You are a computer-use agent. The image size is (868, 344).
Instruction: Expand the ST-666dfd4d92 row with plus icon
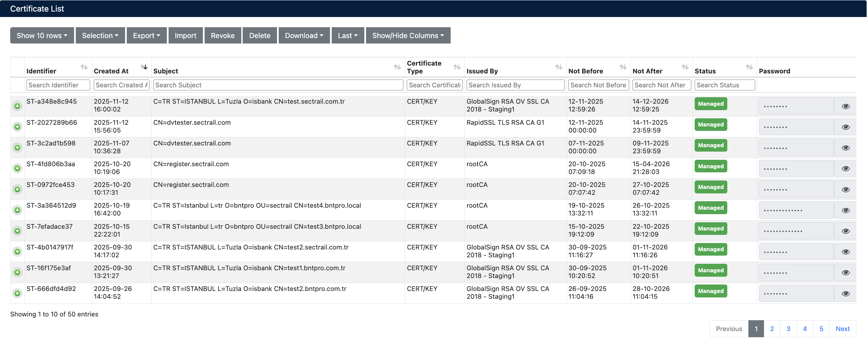coord(17,293)
